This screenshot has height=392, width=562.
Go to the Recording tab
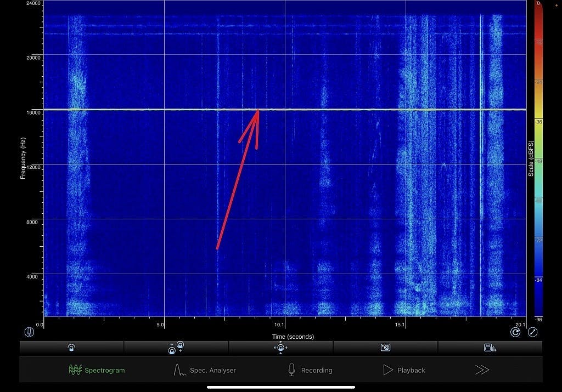click(311, 370)
